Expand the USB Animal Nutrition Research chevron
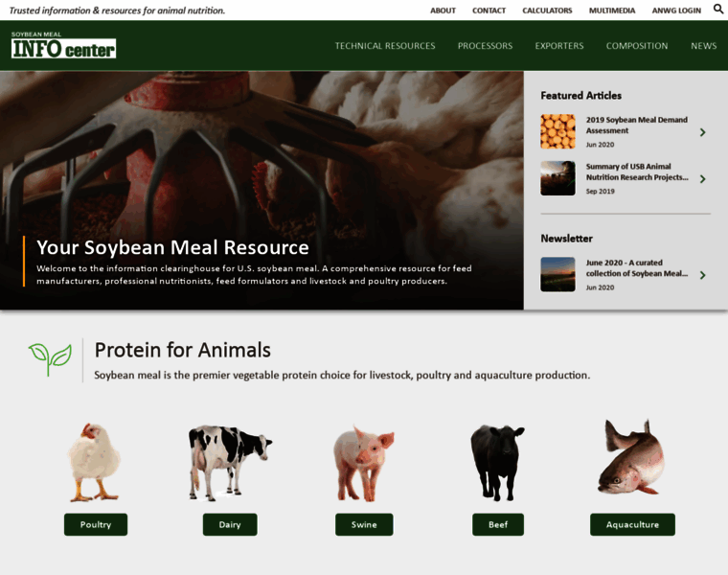This screenshot has width=728, height=575. tap(702, 179)
